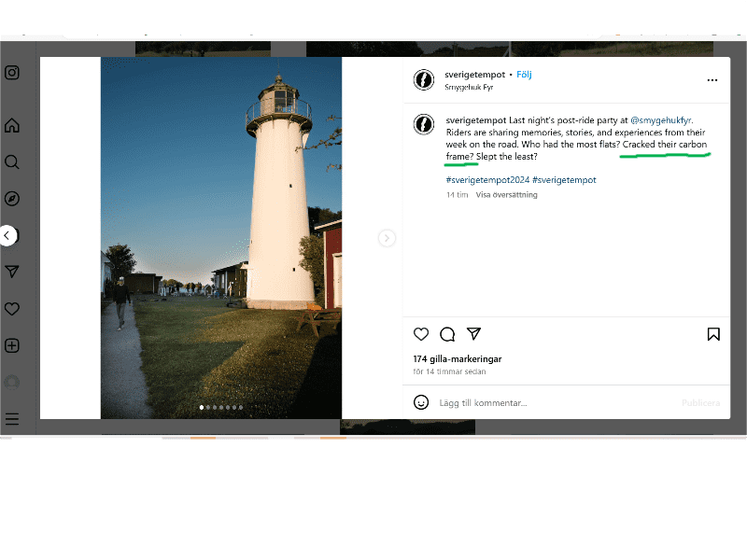This screenshot has width=747, height=560.
Task: Go to next photo with right arrow
Action: (x=387, y=239)
